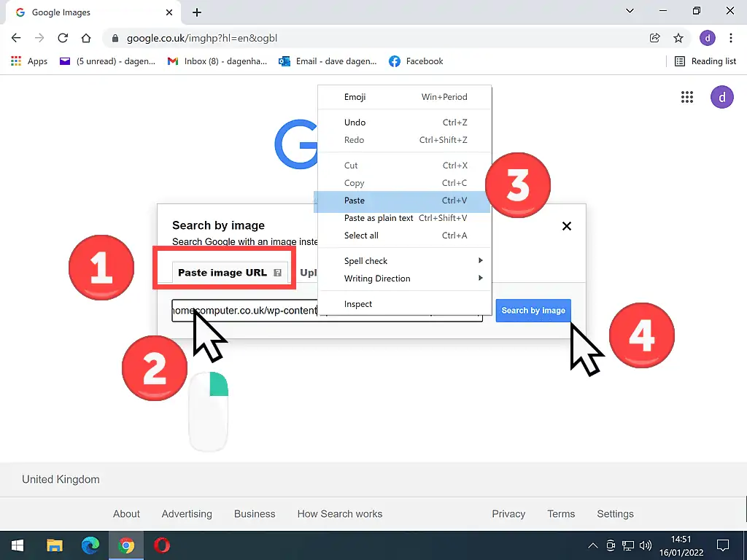Bookmark this page with the star icon
747x560 pixels.
678,38
